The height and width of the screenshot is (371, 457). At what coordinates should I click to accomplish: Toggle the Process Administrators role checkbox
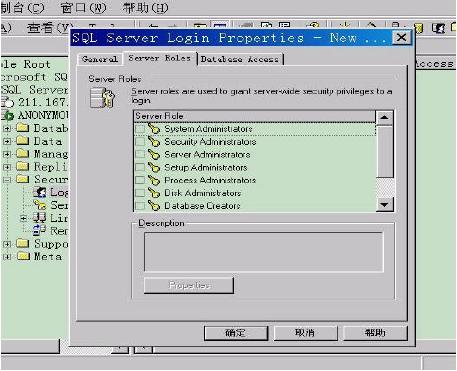pos(140,180)
